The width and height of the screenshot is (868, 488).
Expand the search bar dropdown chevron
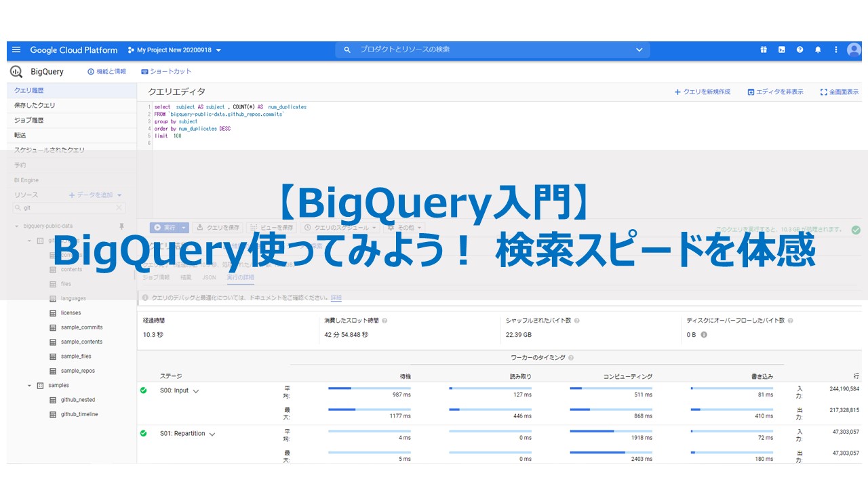coord(639,49)
